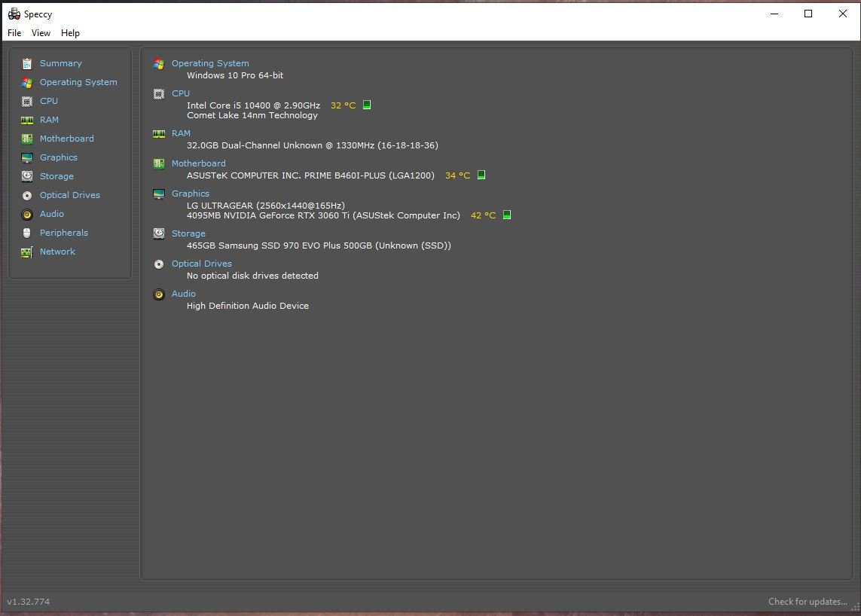This screenshot has width=861, height=616.
Task: Click the RAM stick icon in the sidebar
Action: (27, 120)
